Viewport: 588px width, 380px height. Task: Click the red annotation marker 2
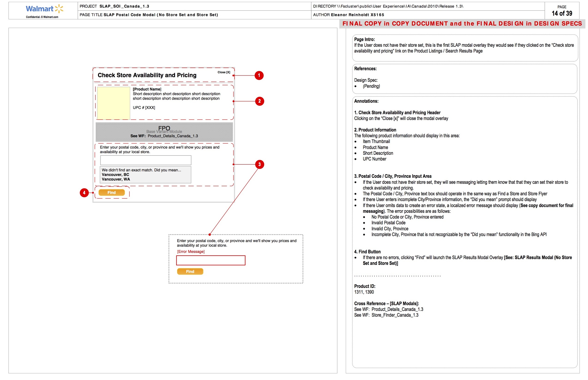259,101
